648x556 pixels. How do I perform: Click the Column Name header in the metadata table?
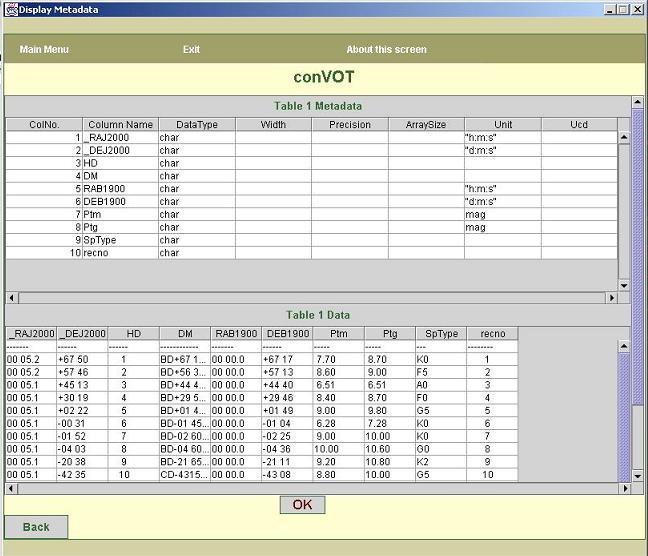pyautogui.click(x=119, y=125)
